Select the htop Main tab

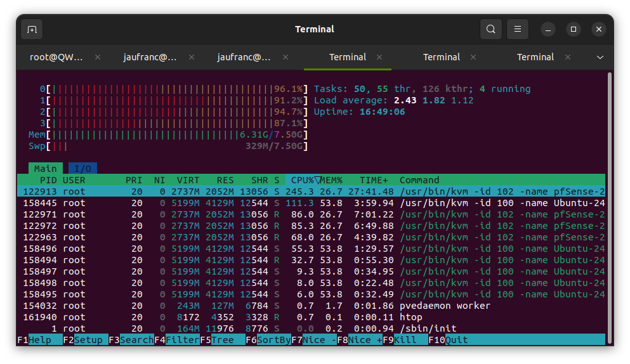coord(46,168)
